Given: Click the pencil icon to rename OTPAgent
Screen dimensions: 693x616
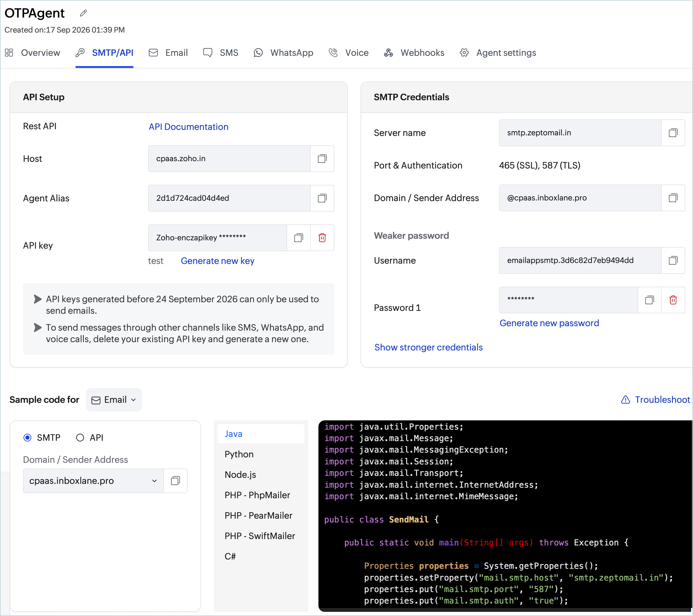Looking at the screenshot, I should [x=83, y=13].
